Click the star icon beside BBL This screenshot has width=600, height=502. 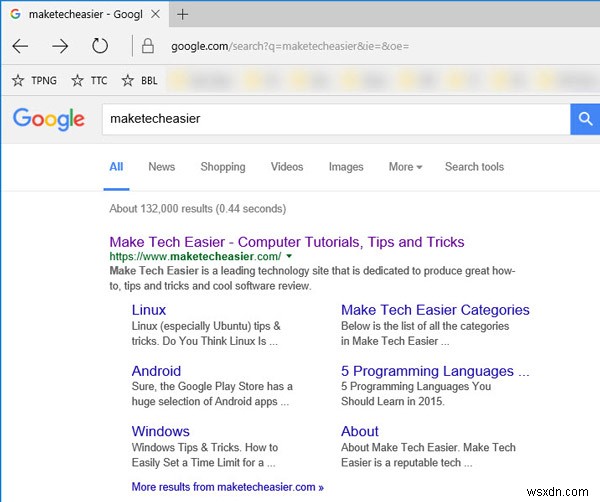click(127, 80)
